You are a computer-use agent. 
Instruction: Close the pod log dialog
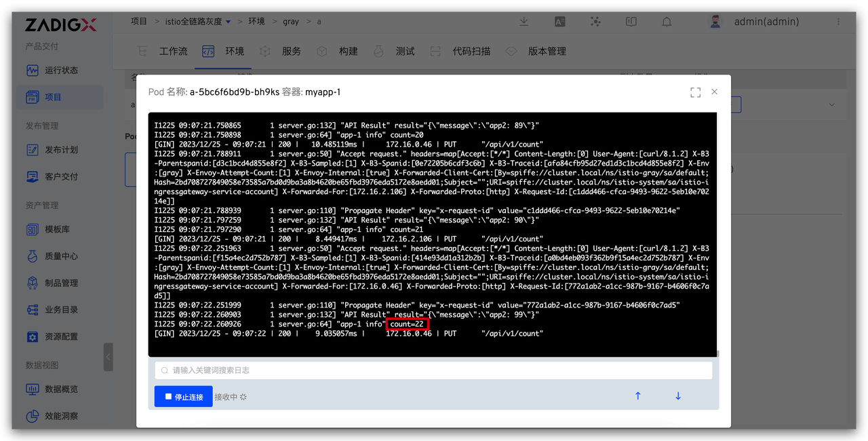[x=714, y=92]
